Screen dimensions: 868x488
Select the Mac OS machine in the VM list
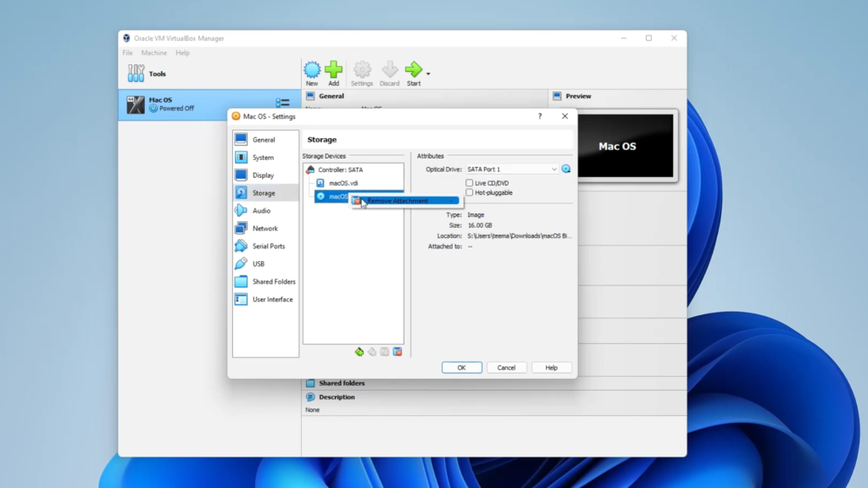click(x=210, y=104)
